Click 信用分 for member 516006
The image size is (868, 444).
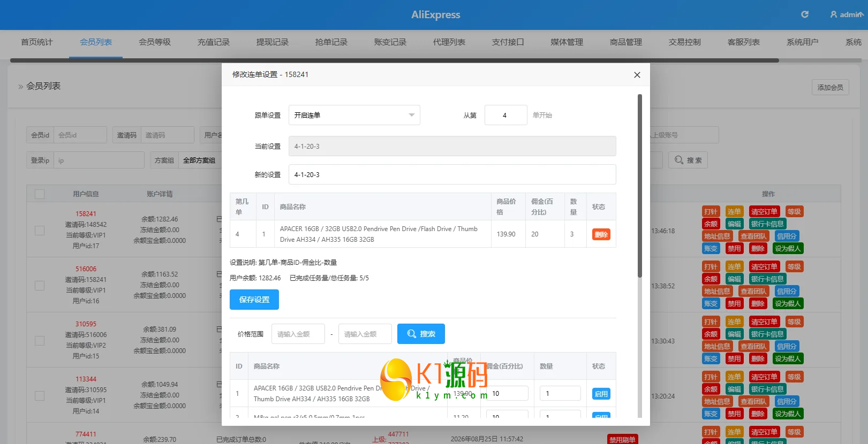[787, 292]
